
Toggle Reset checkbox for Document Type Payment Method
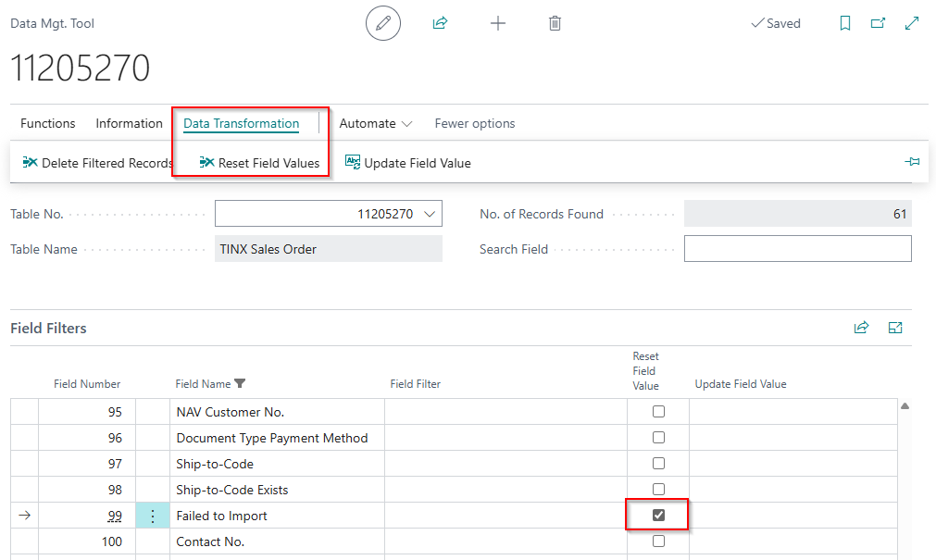pos(658,438)
